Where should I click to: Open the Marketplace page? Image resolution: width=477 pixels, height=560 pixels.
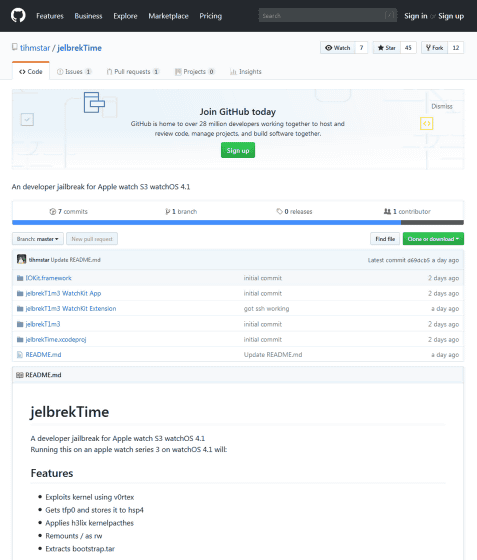point(169,16)
